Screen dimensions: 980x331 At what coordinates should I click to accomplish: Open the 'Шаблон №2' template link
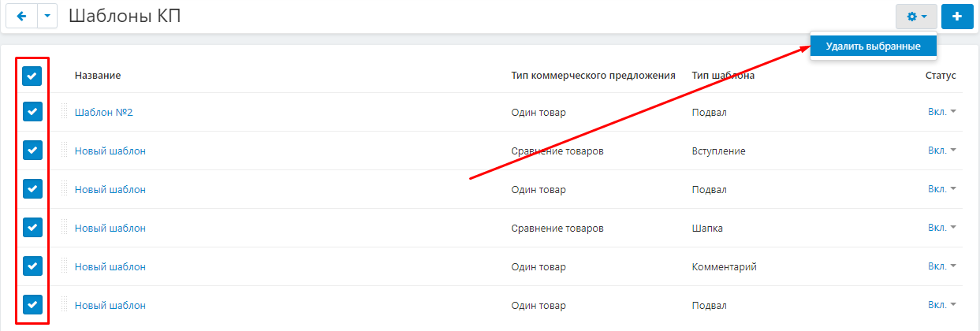pos(103,112)
